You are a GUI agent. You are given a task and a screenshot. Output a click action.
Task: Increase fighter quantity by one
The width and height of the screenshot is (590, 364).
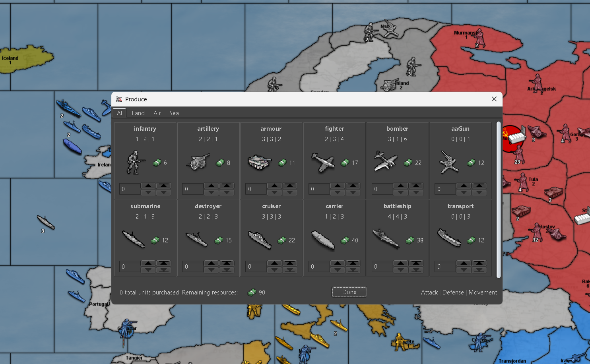(338, 186)
